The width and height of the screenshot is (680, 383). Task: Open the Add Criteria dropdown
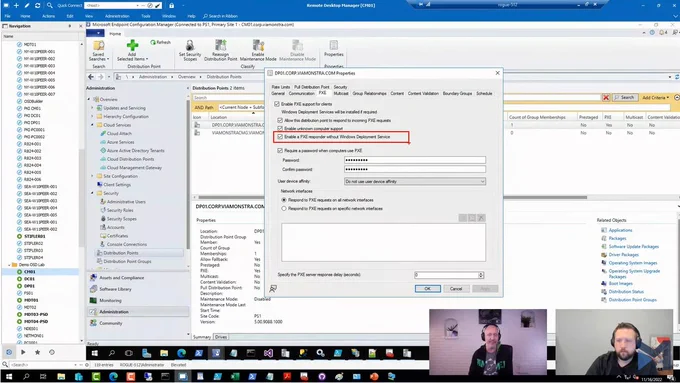coord(655,98)
